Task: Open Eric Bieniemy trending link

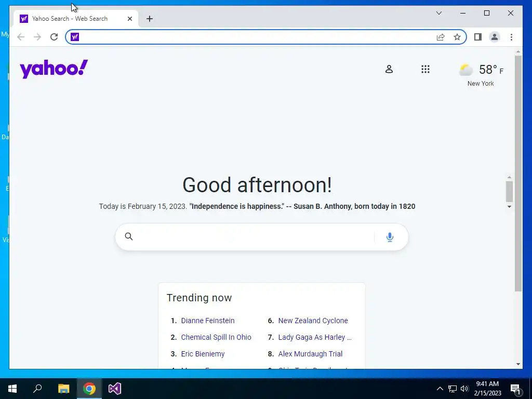Action: pos(203,354)
